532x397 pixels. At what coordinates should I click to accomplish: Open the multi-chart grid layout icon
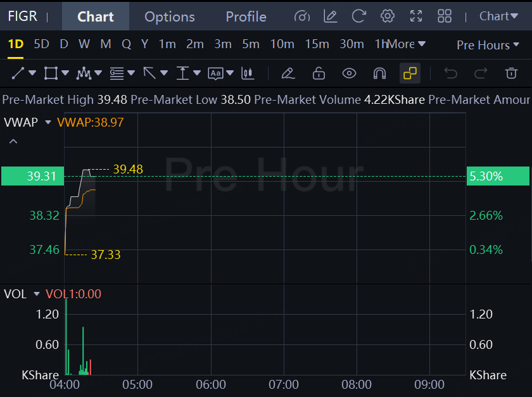coord(445,16)
